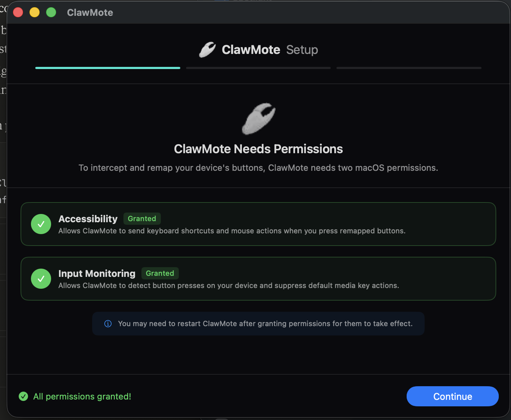Click the ClawMote window title text
Image resolution: width=511 pixels, height=420 pixels.
(90, 13)
